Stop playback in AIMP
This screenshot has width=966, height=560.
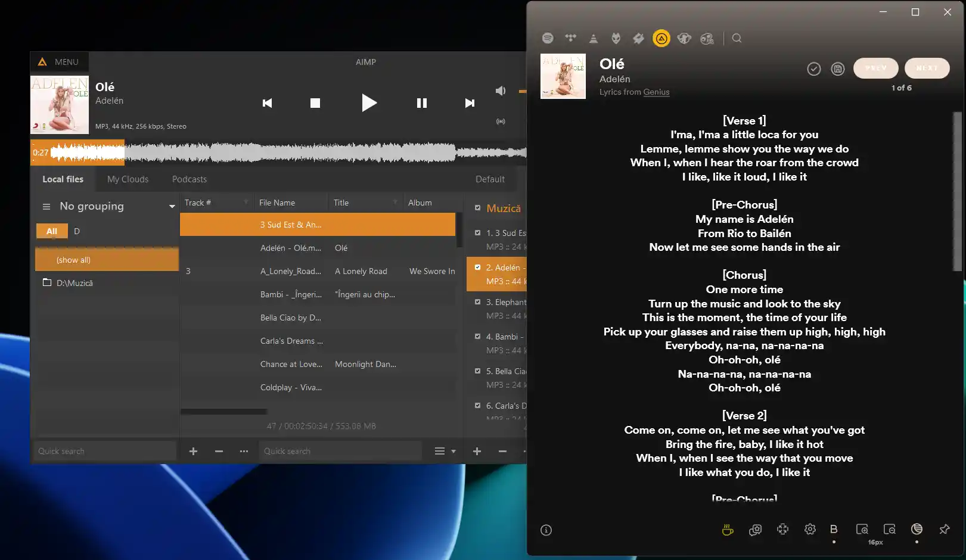pos(315,103)
